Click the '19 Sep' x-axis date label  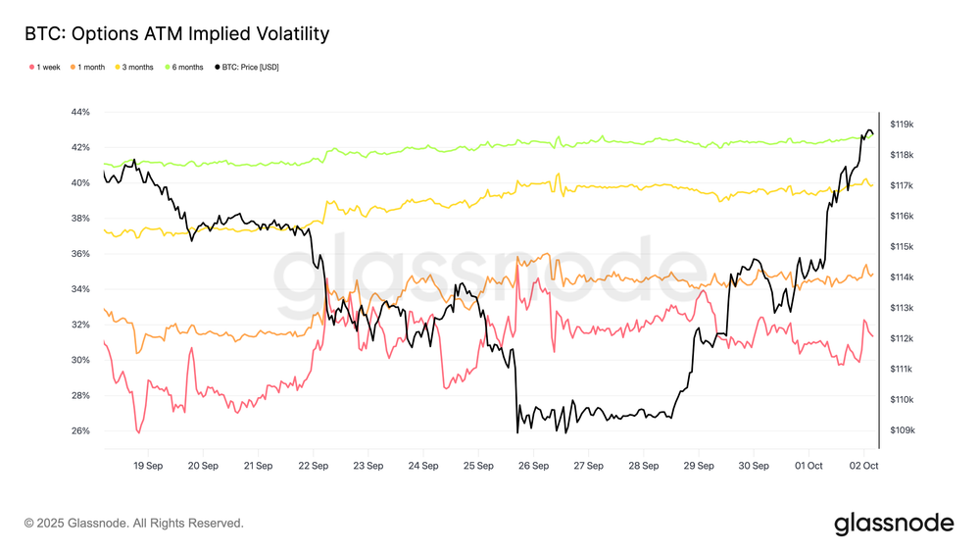[147, 466]
